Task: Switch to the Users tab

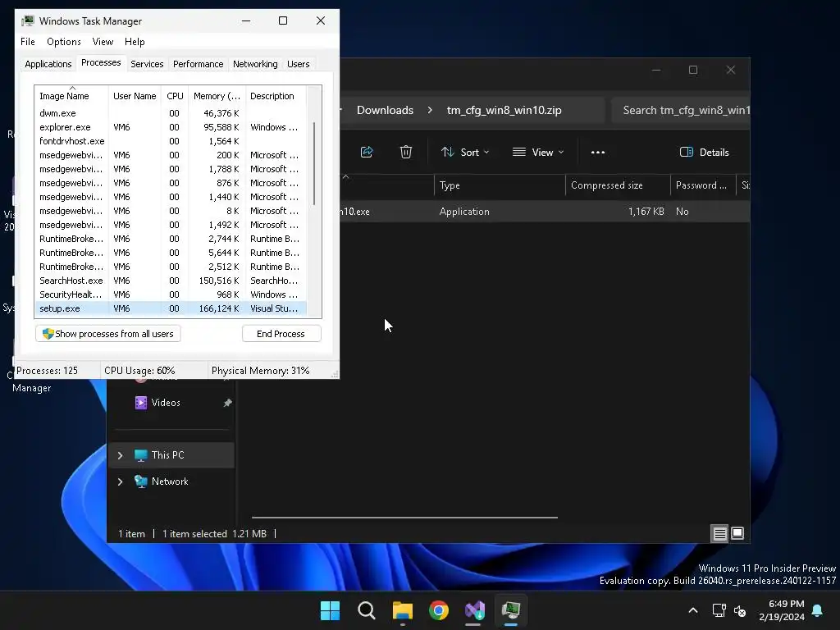Action: pyautogui.click(x=299, y=64)
